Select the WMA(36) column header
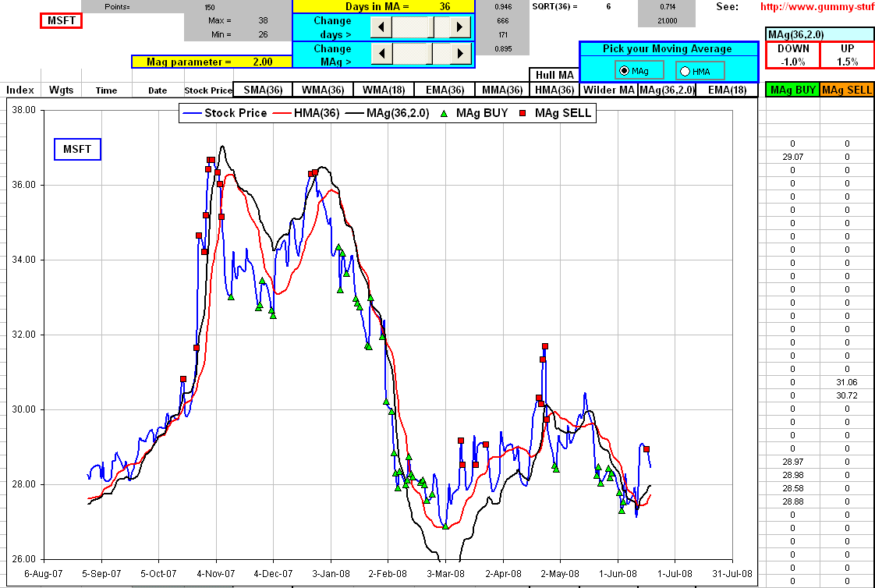The width and height of the screenshot is (875, 588). click(x=323, y=90)
